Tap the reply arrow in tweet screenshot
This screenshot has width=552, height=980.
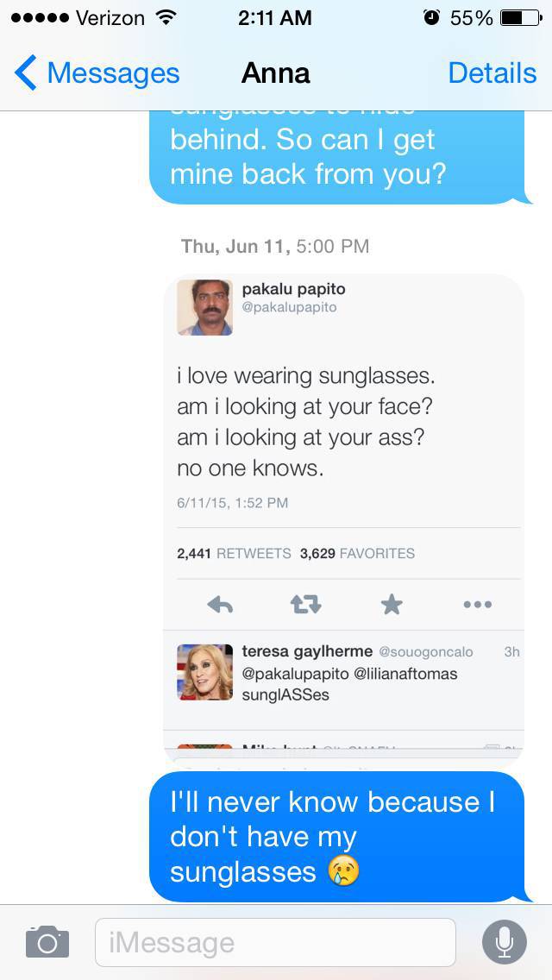[220, 605]
